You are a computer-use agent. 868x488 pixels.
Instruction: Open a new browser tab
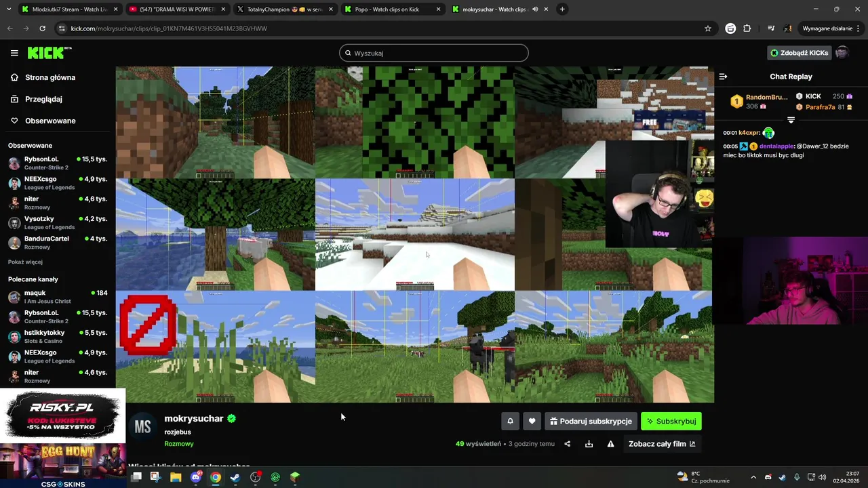coord(562,9)
